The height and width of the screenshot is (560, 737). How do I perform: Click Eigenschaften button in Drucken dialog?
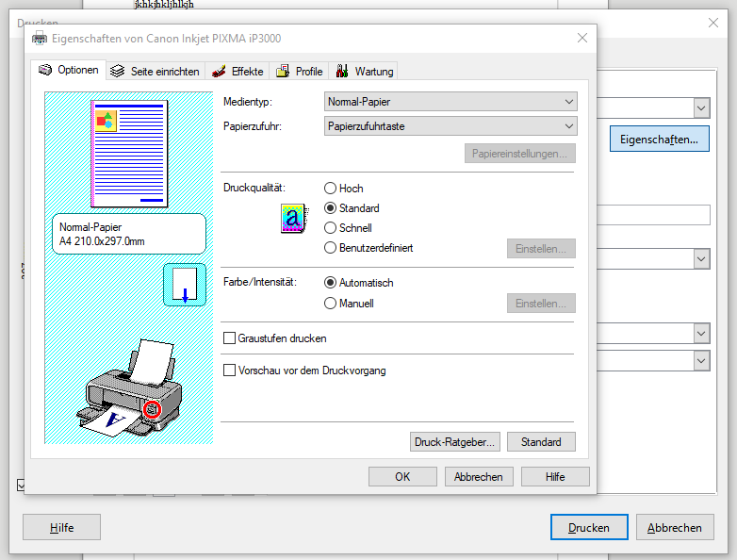(x=660, y=139)
